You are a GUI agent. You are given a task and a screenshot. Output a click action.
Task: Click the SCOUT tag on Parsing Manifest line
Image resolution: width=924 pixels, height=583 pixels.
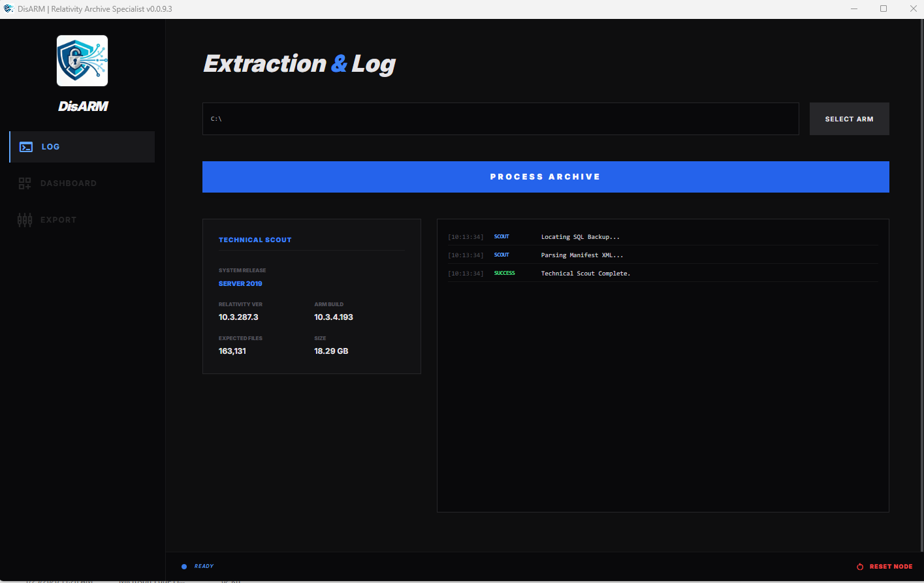click(x=502, y=255)
